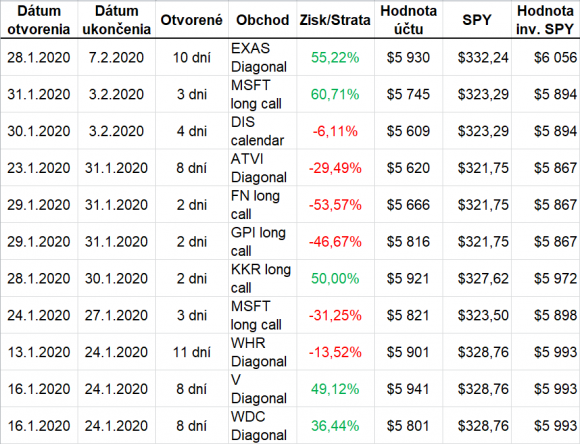This screenshot has height=444, width=580.
Task: Click the GPI long call cell
Action: click(x=262, y=242)
